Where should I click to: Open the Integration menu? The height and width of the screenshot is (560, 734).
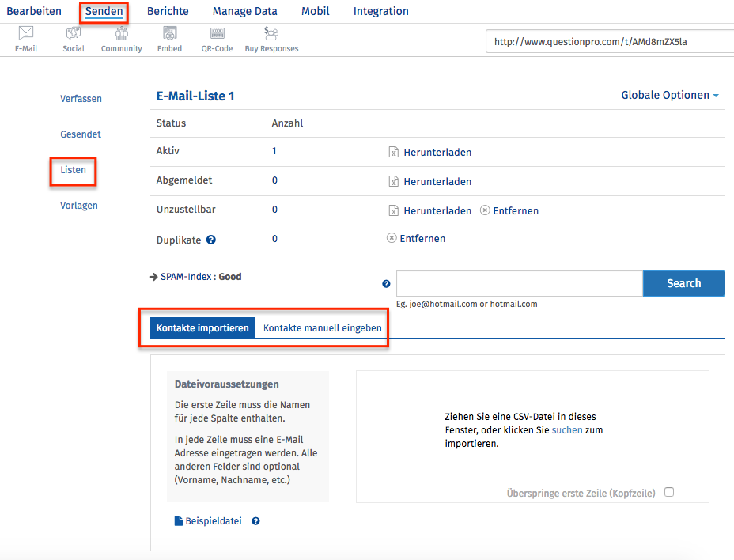[x=381, y=11]
